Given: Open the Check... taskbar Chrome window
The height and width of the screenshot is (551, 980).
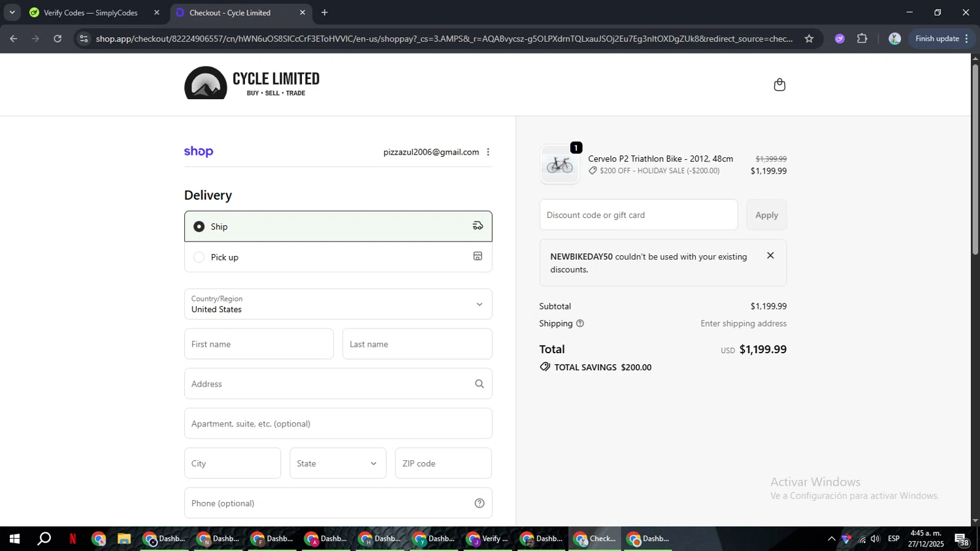Looking at the screenshot, I should click(595, 539).
